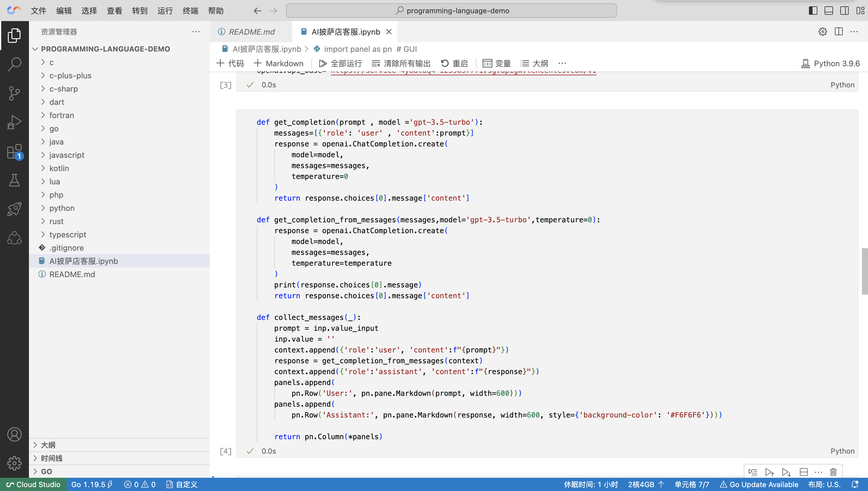Image resolution: width=868 pixels, height=491 pixels.
Task: Toggle the secondary side bar
Action: click(844, 11)
